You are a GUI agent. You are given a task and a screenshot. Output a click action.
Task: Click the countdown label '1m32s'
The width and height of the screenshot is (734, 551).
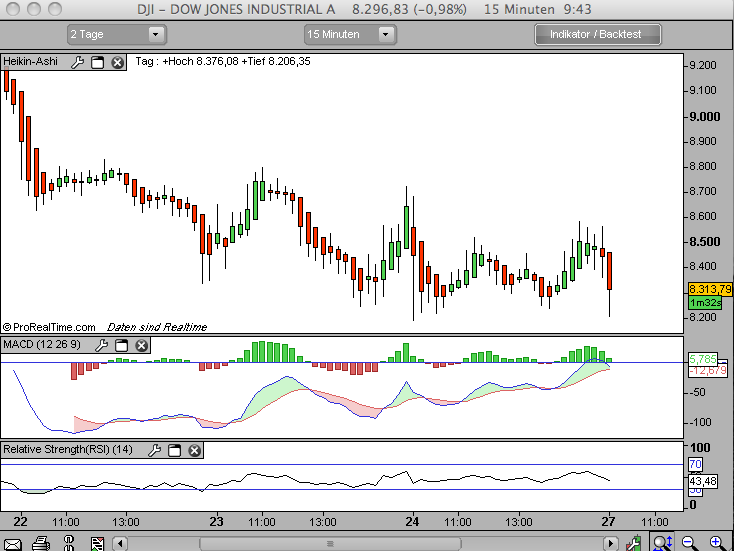[x=705, y=303]
